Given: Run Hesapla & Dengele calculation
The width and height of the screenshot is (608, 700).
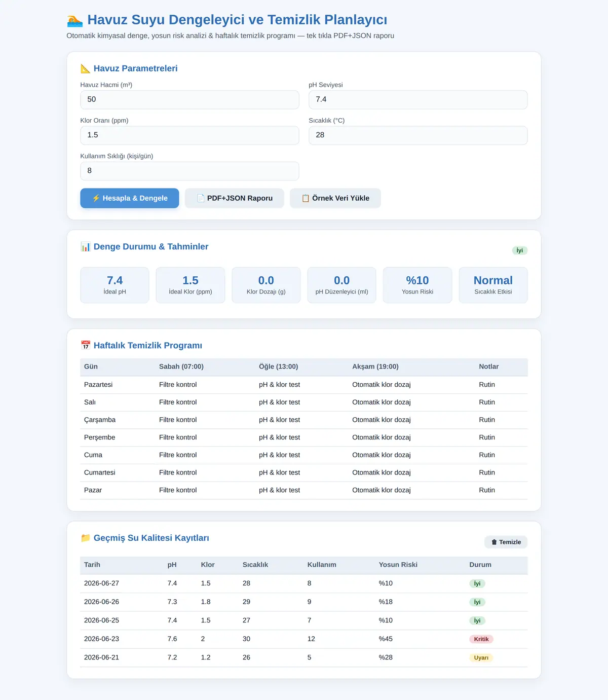Looking at the screenshot, I should tap(130, 198).
